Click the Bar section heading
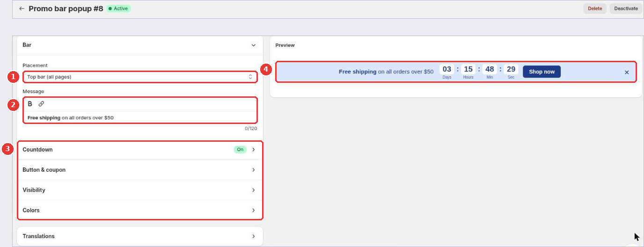 pyautogui.click(x=27, y=45)
